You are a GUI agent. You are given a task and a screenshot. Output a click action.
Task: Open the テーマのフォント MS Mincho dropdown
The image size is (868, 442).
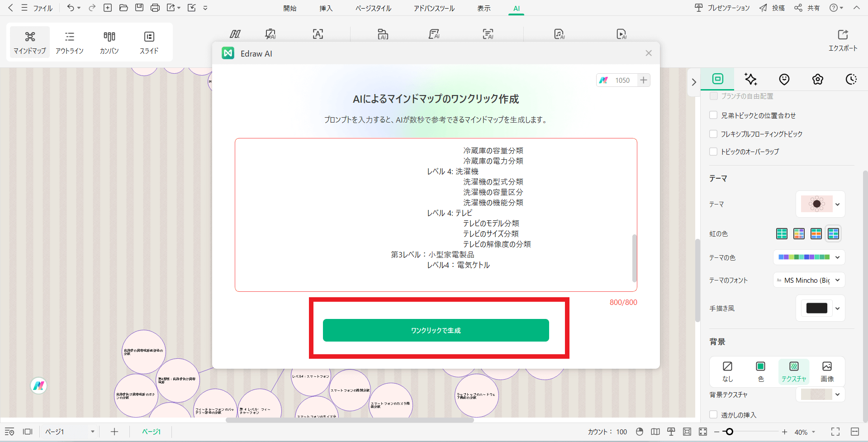[x=809, y=280]
